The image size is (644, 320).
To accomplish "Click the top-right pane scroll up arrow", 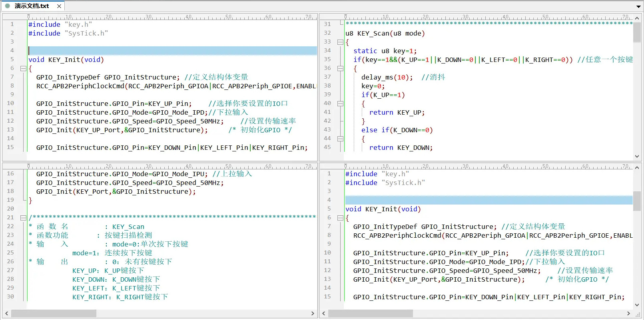I will point(637,18).
